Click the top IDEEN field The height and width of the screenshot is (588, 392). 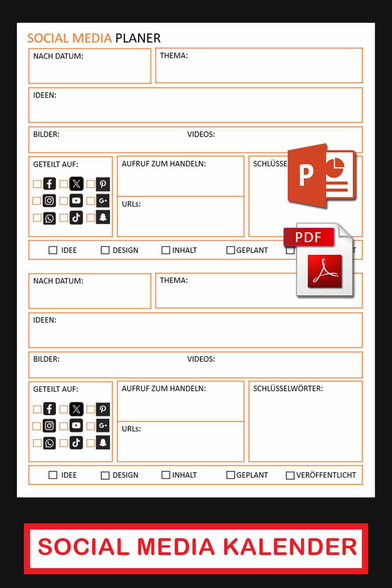click(x=196, y=105)
